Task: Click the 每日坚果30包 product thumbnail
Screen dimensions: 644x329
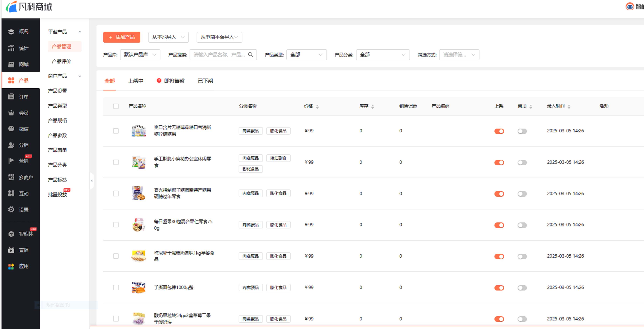Action: pos(139,225)
